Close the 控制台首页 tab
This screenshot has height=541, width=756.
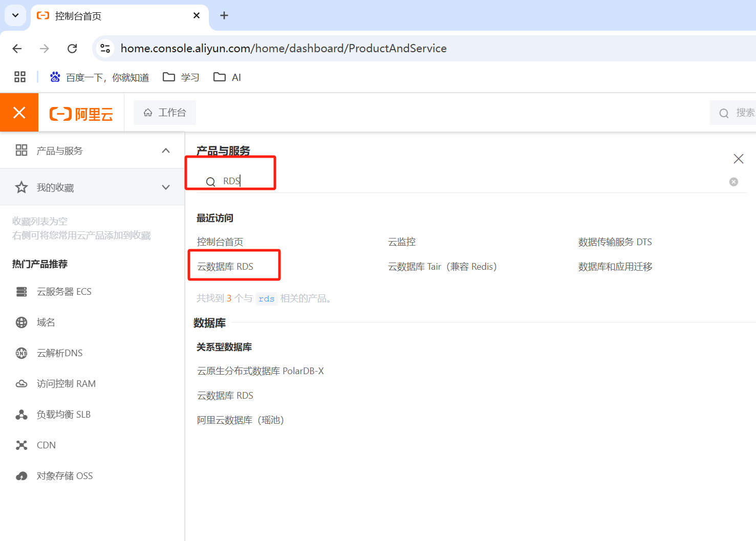tap(197, 16)
